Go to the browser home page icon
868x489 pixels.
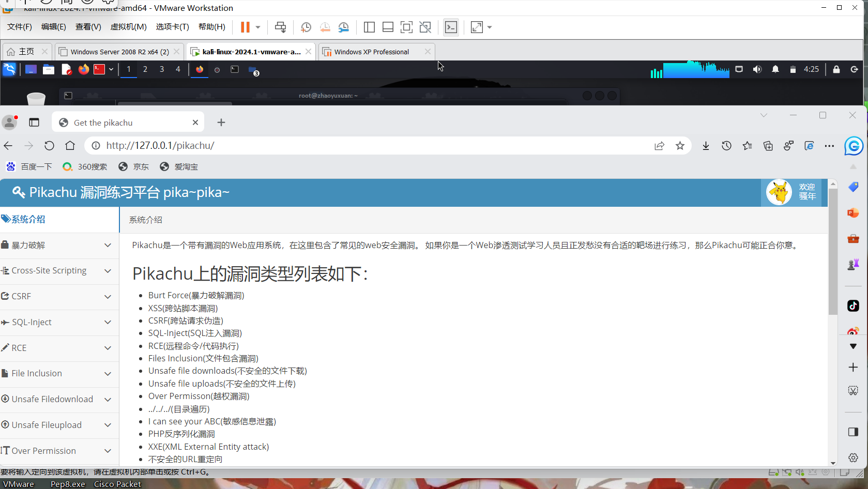tap(70, 146)
